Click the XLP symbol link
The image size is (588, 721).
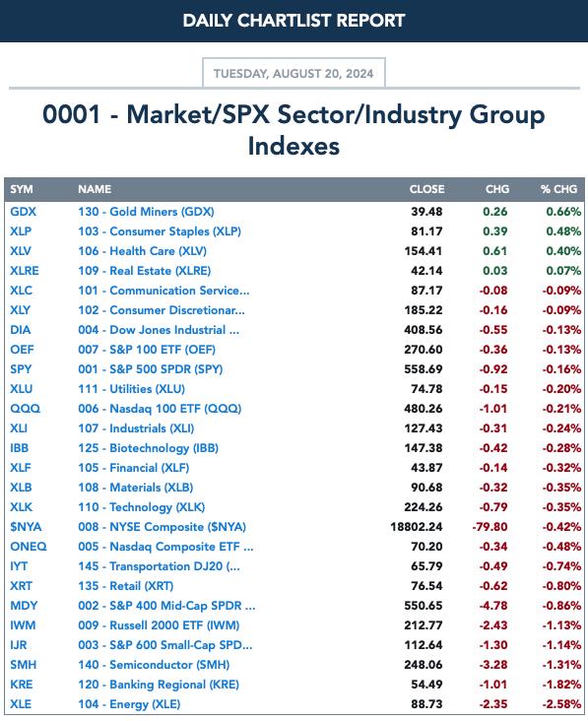(21, 231)
